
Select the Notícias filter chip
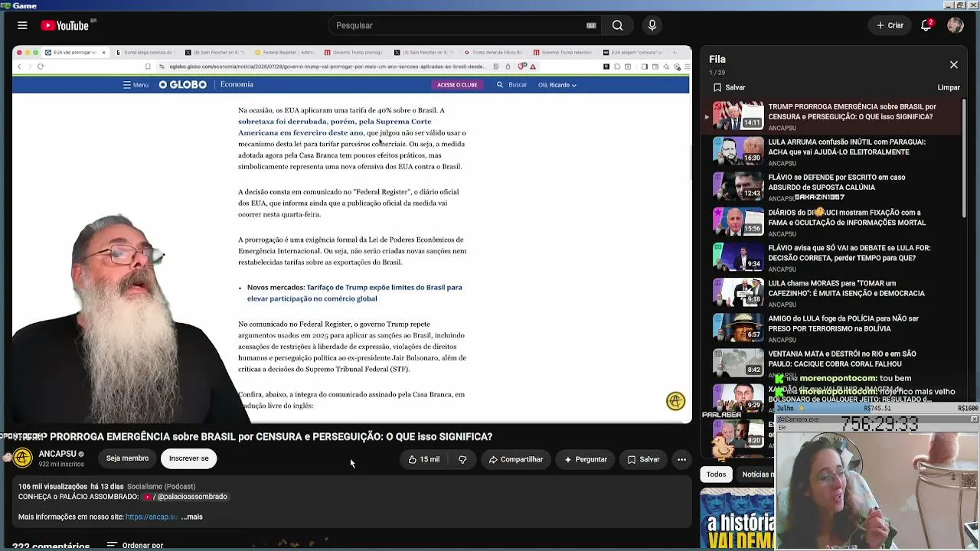point(758,474)
